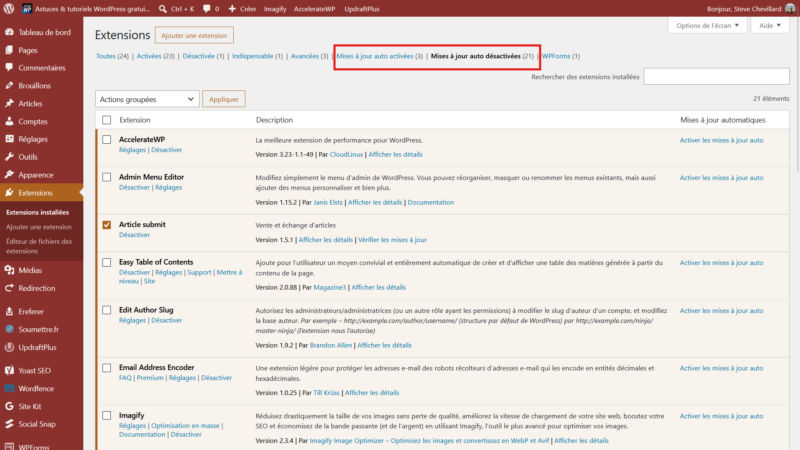This screenshot has width=800, height=450.
Task: Click Afficher les détails for Edit Author Slug
Action: [x=384, y=345]
